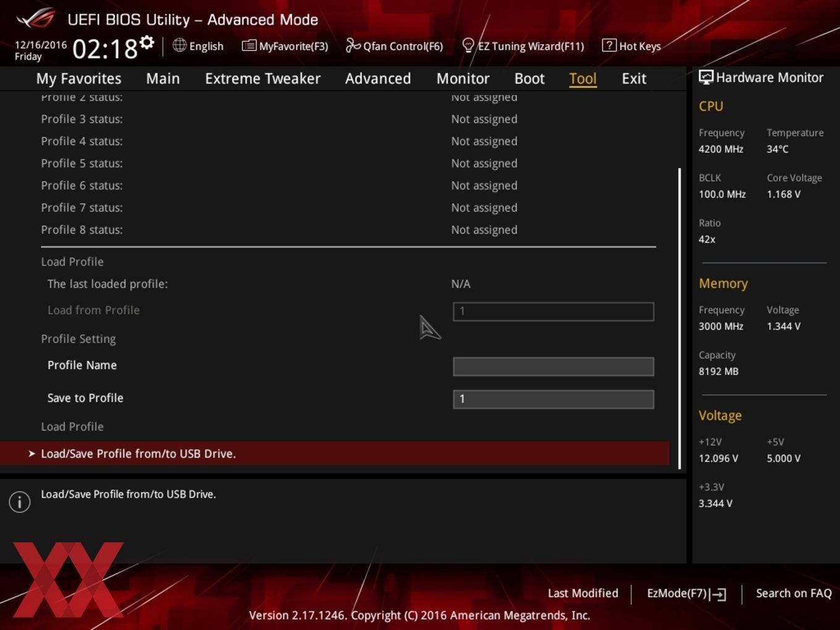The height and width of the screenshot is (630, 840).
Task: Click the Save to Profile label
Action: (x=85, y=398)
